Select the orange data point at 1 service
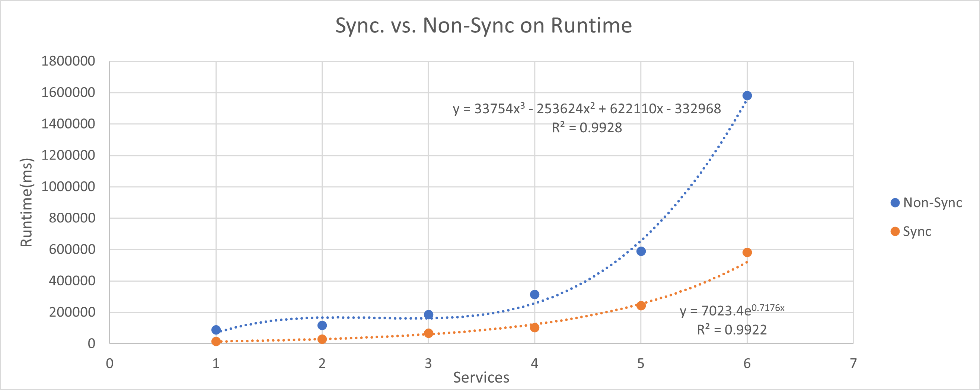 pos(216,341)
